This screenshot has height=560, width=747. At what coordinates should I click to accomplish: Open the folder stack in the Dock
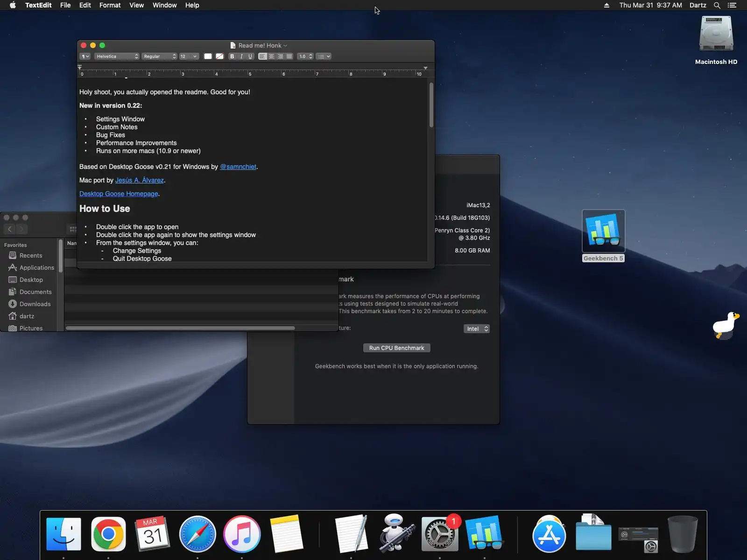click(593, 532)
